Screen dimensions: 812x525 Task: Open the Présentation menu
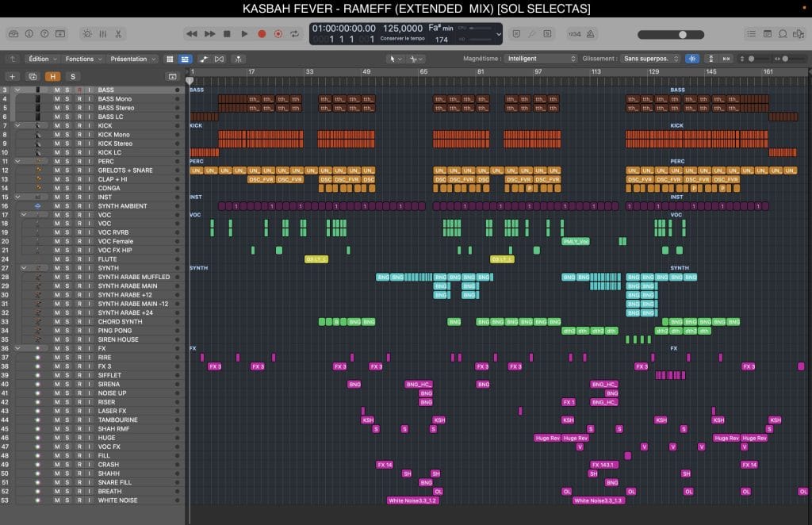(x=131, y=59)
